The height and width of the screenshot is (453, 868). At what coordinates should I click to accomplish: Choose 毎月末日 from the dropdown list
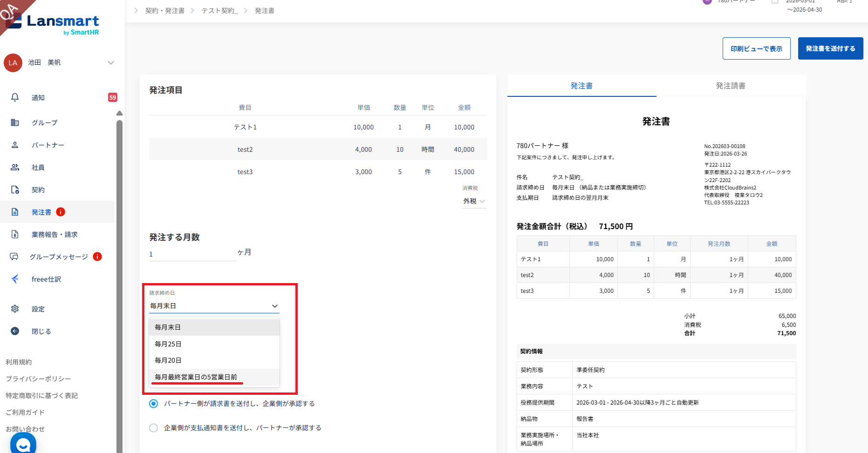[x=214, y=327]
